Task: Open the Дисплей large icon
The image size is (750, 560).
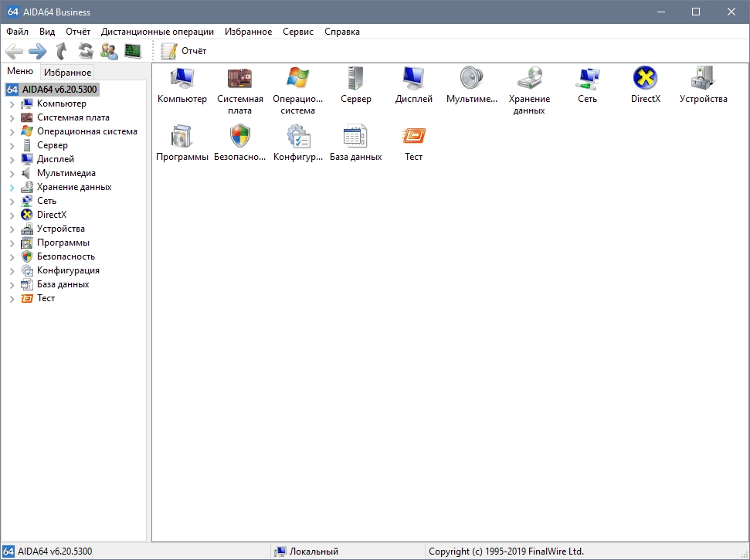Action: (x=414, y=85)
